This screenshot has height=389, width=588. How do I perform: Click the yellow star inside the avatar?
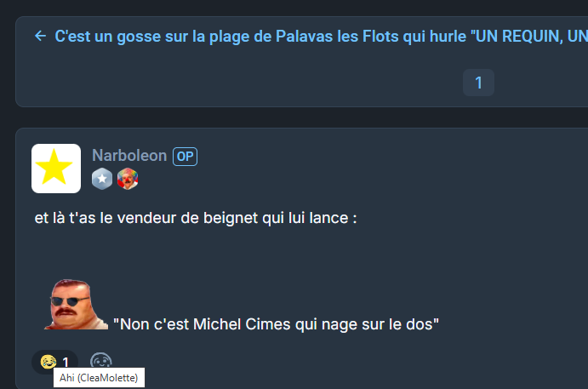tap(54, 168)
